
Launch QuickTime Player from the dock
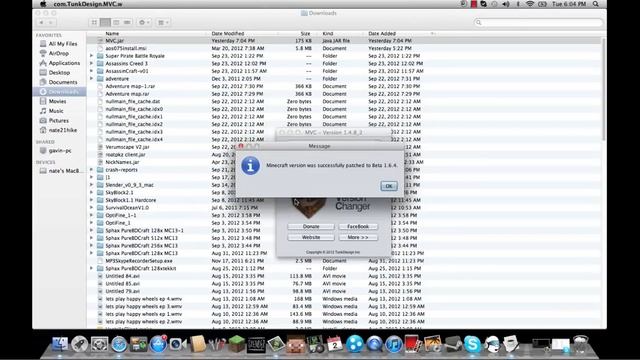(374, 344)
